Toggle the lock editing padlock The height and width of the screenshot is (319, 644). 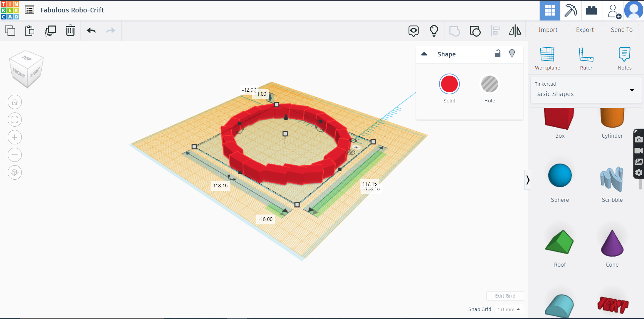point(498,53)
